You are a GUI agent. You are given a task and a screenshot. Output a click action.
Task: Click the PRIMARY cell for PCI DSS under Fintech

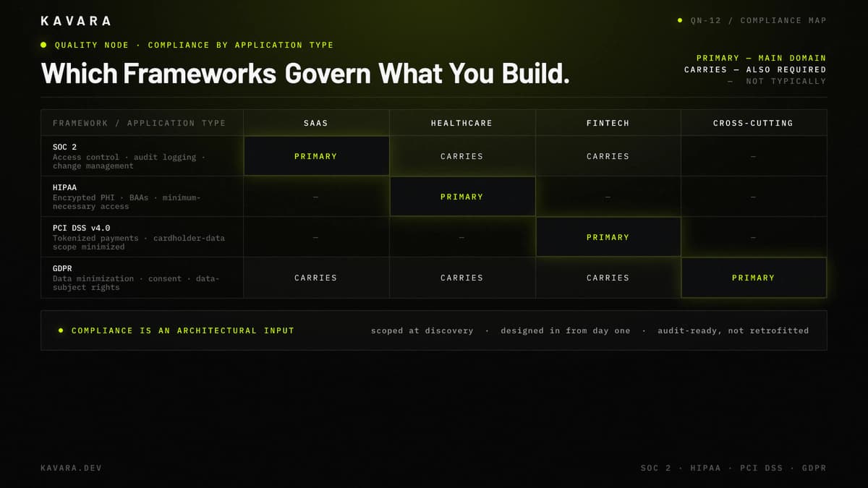tap(608, 237)
